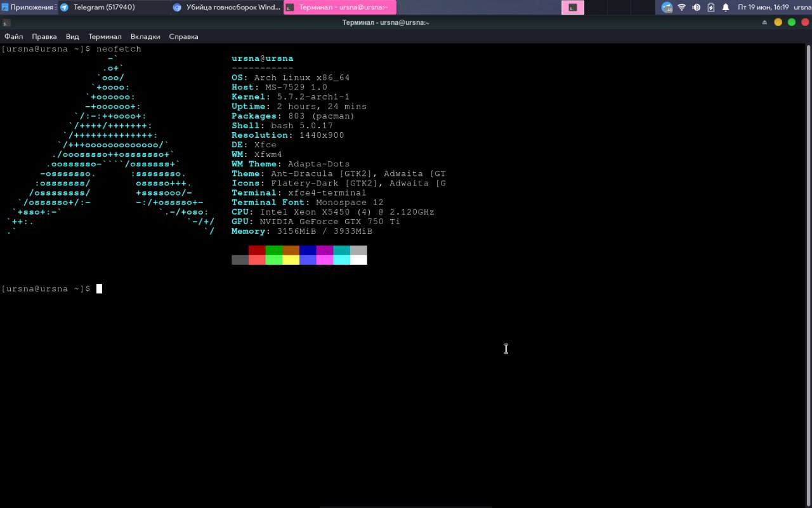The width and height of the screenshot is (812, 508).
Task: Maximize the terminal with the green button
Action: 791,22
